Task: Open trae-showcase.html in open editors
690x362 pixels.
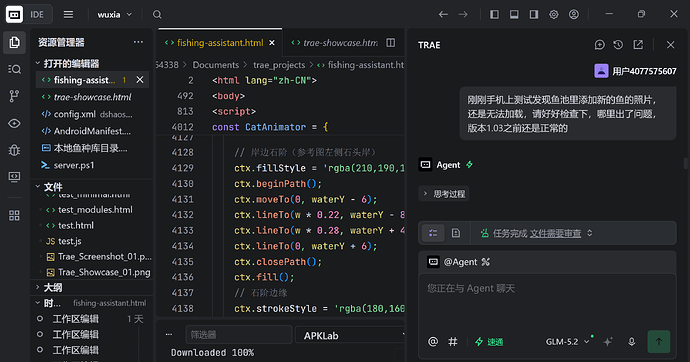Action: click(92, 97)
